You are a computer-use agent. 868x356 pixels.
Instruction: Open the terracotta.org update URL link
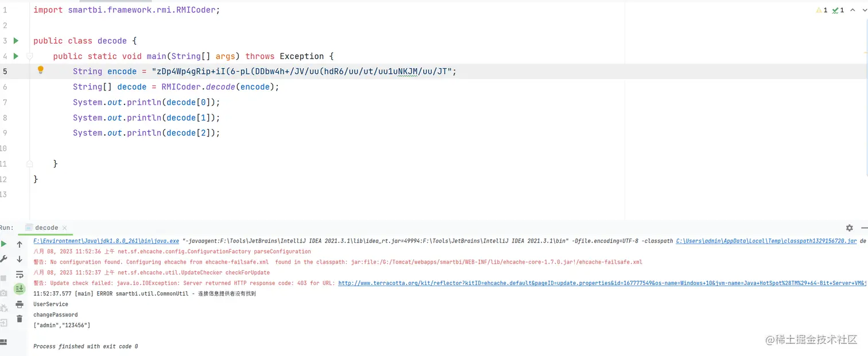[x=603, y=283]
